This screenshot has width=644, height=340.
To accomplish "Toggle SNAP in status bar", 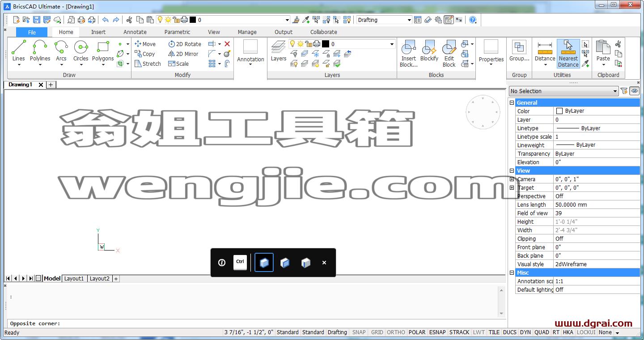I will pyautogui.click(x=359, y=332).
